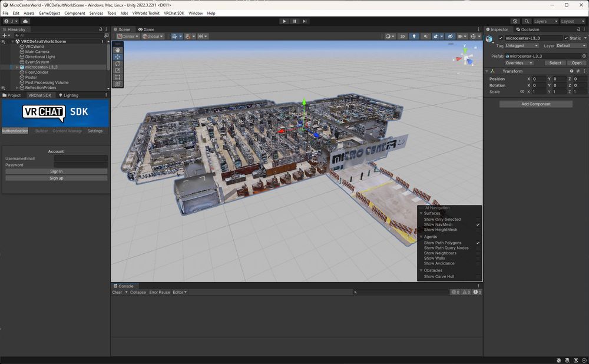Image resolution: width=589 pixels, height=364 pixels.
Task: Open Center pivot mode dropdown
Action: pos(128,37)
